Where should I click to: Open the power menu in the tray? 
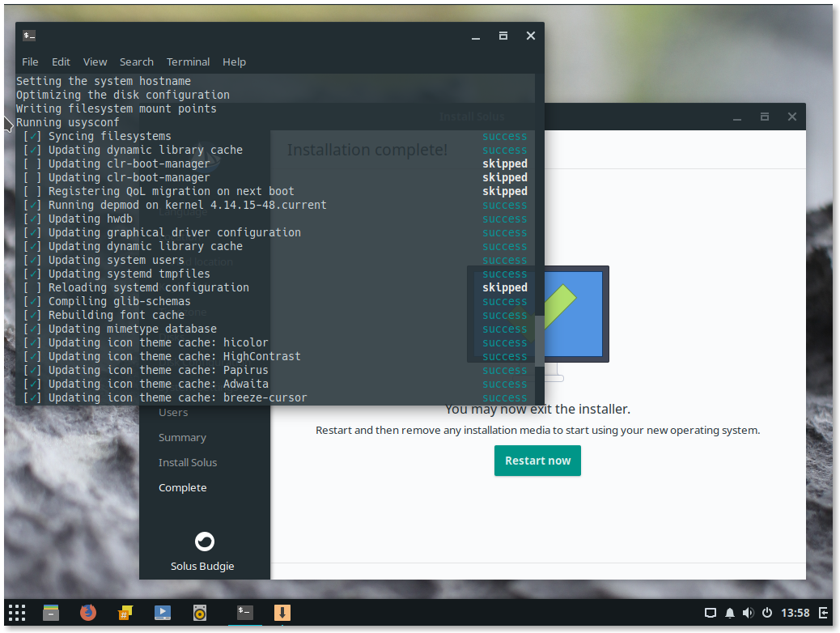click(767, 613)
